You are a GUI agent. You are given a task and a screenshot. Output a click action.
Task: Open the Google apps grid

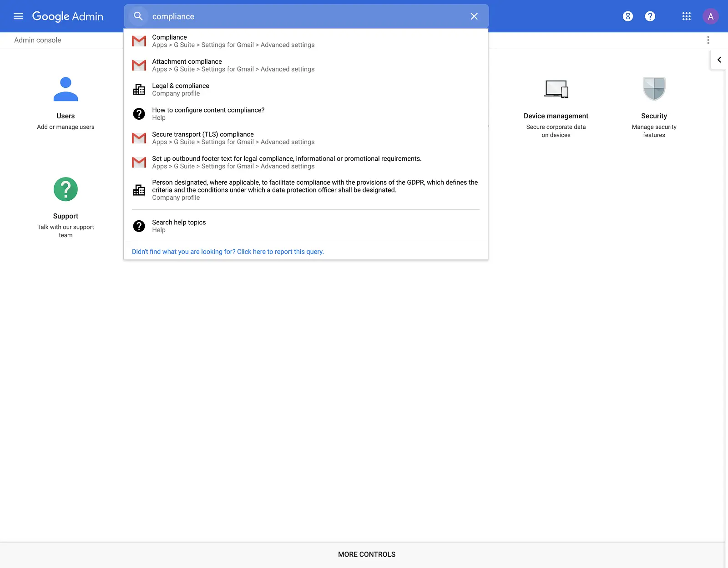(687, 16)
